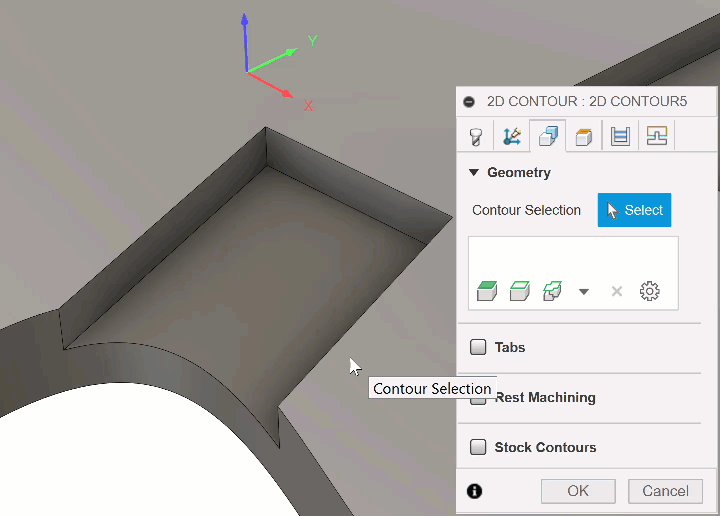
Task: Enable the Stock Contours checkbox
Action: click(x=478, y=447)
